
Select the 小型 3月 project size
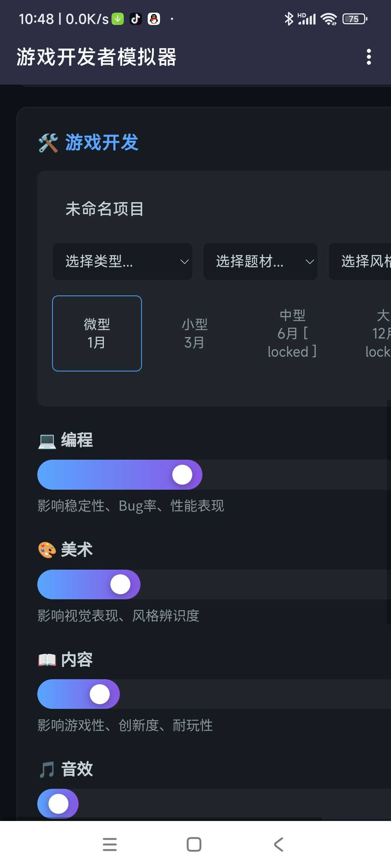(194, 333)
